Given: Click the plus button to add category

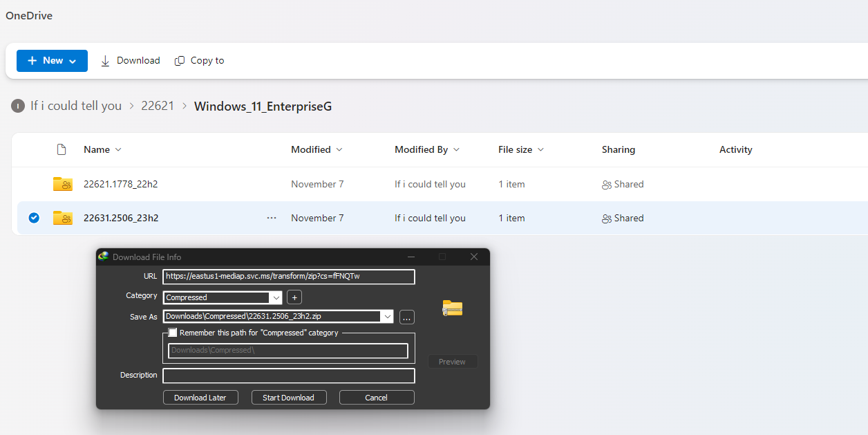Looking at the screenshot, I should click(x=294, y=297).
